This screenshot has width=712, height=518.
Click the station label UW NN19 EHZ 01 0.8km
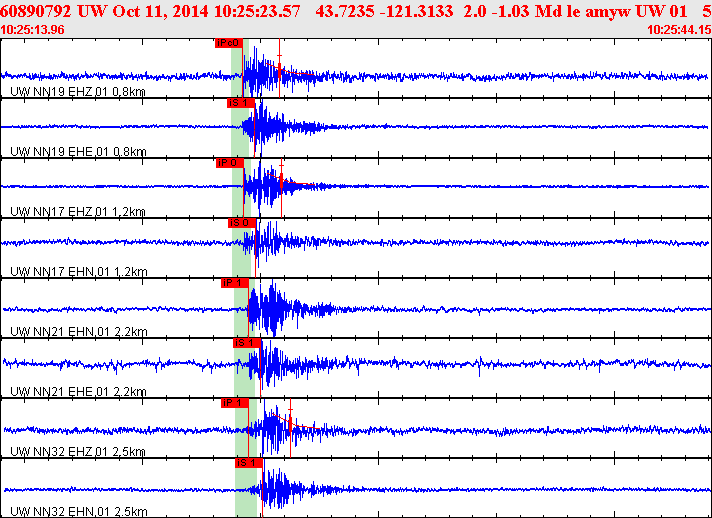coord(78,92)
